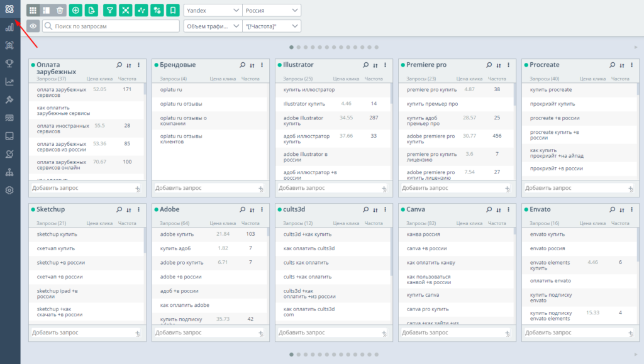The image size is (644, 364).
Task: Open the '[!Частота]' frequency type dropdown
Action: (x=272, y=26)
